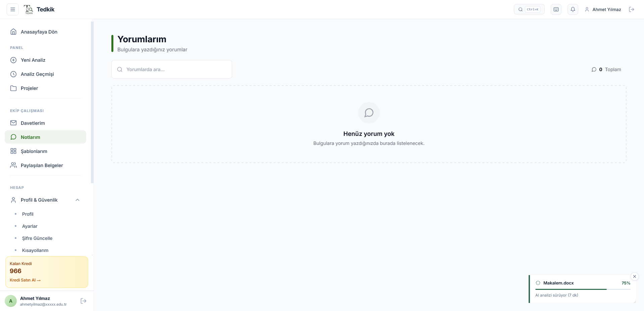Click the Kredi Satın Al link

[x=25, y=280]
